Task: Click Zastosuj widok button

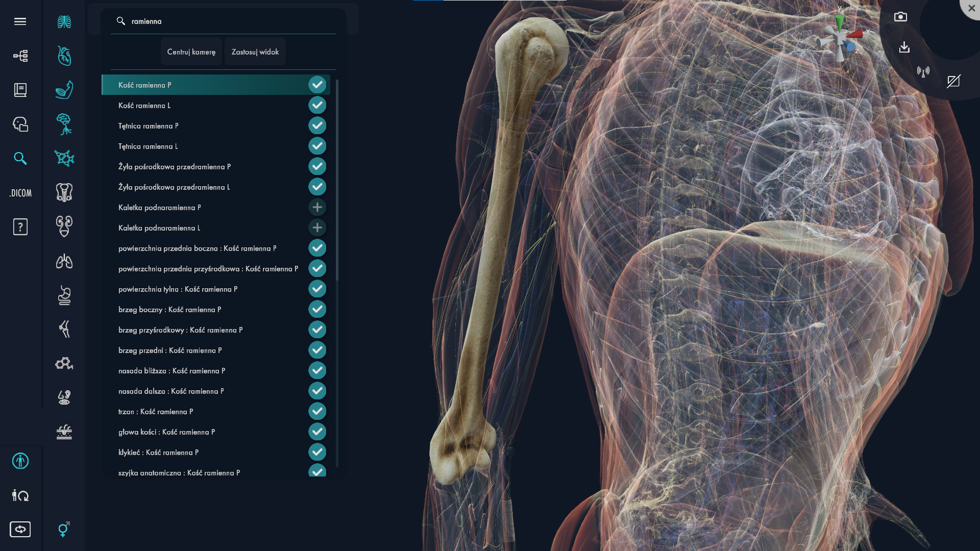Action: [255, 52]
